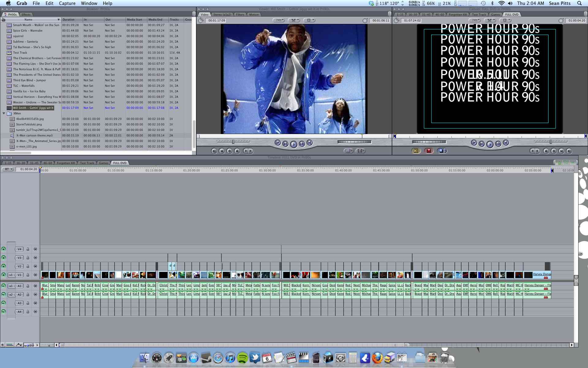This screenshot has height=368, width=588.
Task: Mute A3 audio track
Action: [x=3, y=303]
